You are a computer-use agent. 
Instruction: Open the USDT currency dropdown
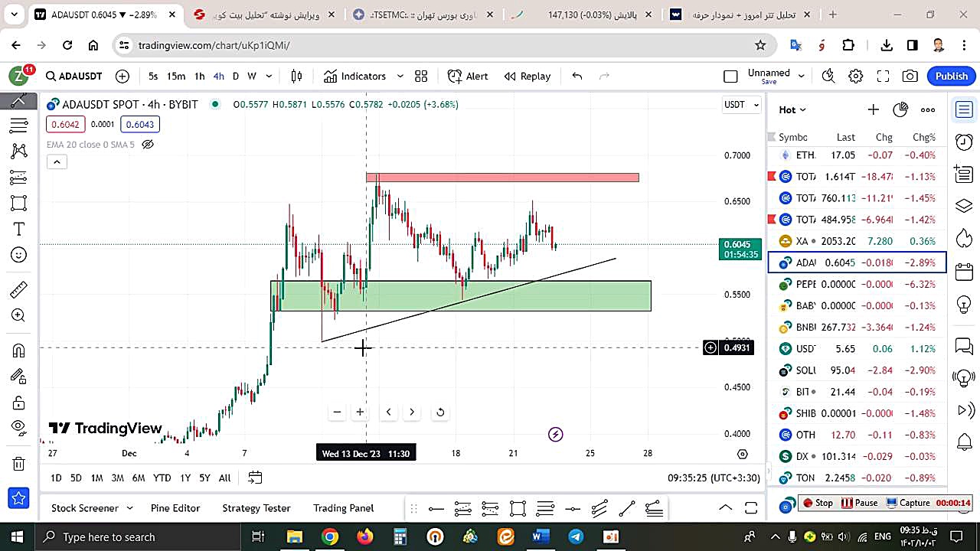click(741, 104)
